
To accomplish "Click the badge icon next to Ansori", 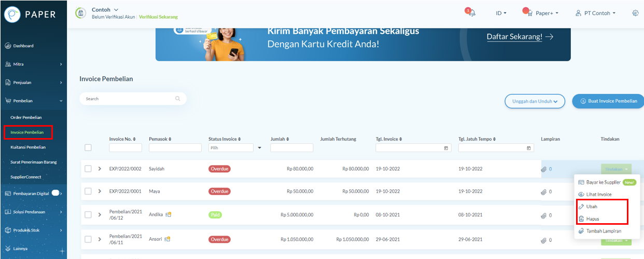I will [x=167, y=239].
